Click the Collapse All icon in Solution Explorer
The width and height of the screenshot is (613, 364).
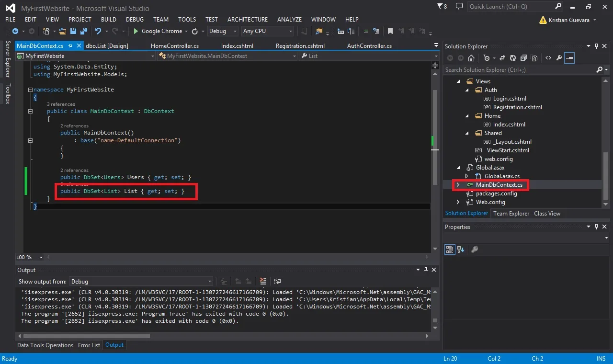pyautogui.click(x=523, y=58)
